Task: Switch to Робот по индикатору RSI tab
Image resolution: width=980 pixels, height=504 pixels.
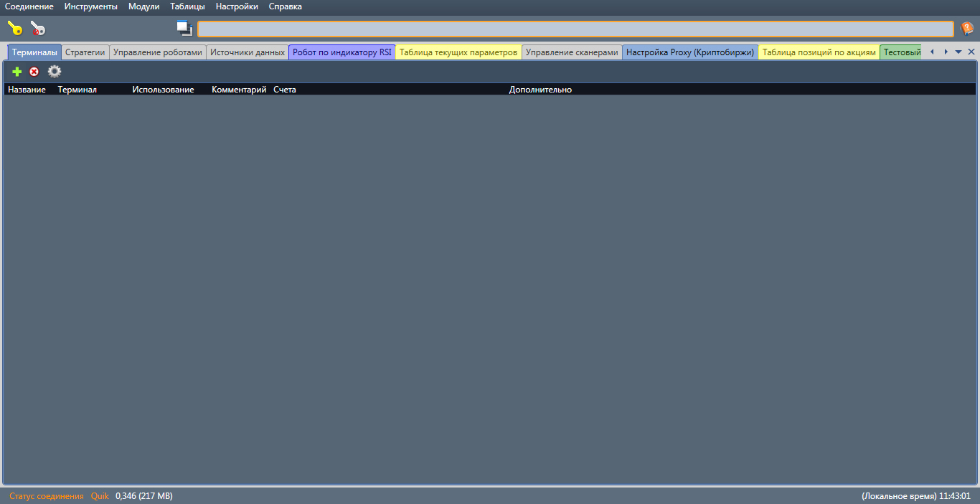Action: coord(342,52)
